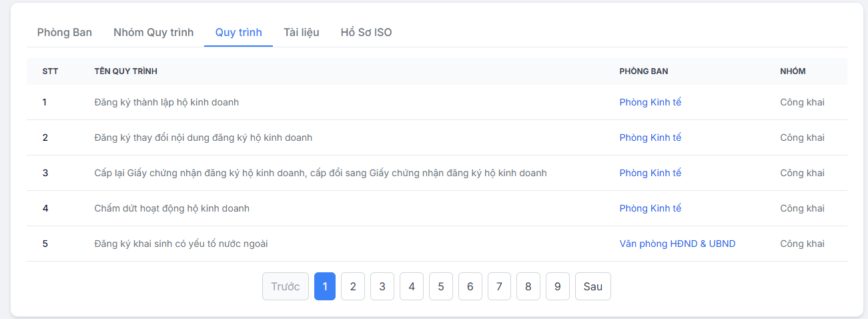868x319 pixels.
Task: Select the Quy trình tab
Action: point(238,32)
